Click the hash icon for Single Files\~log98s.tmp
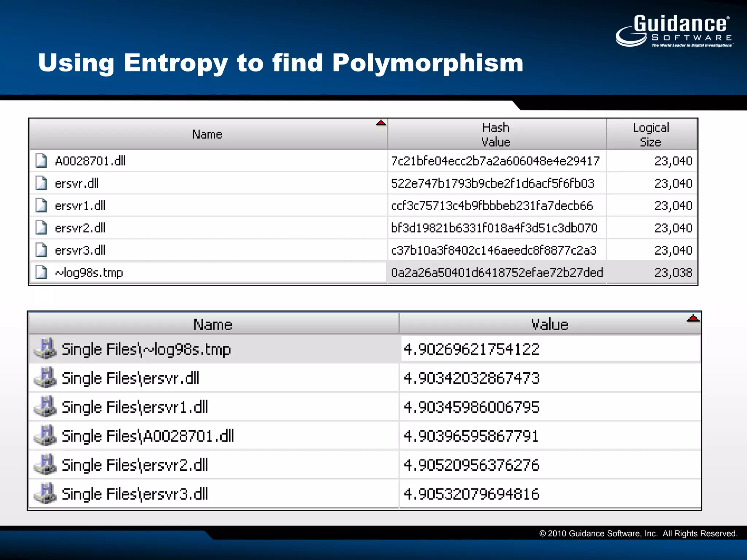Image resolution: width=747 pixels, height=560 pixels. tap(45, 349)
